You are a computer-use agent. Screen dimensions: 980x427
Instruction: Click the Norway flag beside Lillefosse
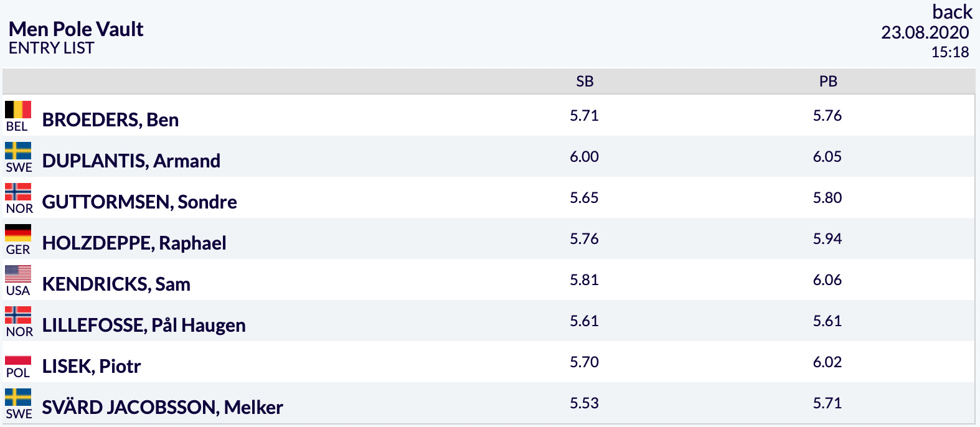point(18,315)
